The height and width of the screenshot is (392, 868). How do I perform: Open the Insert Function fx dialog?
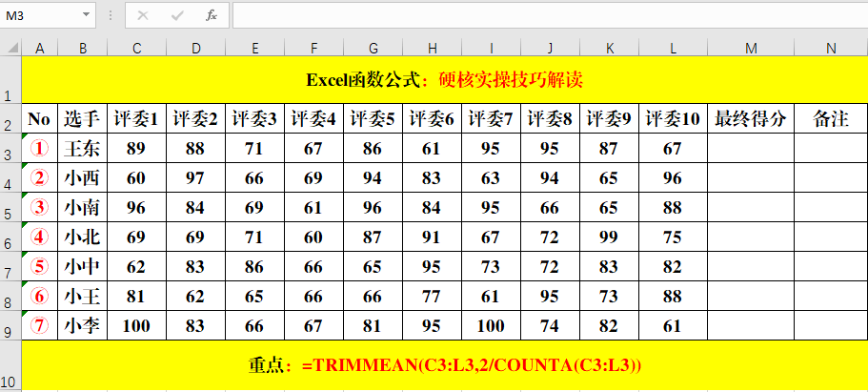[x=211, y=15]
